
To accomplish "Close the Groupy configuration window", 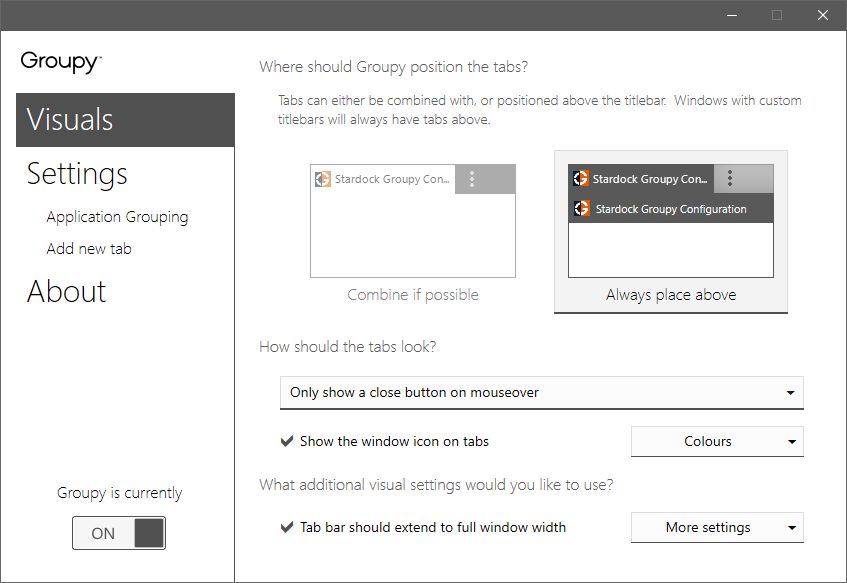I will (x=822, y=15).
